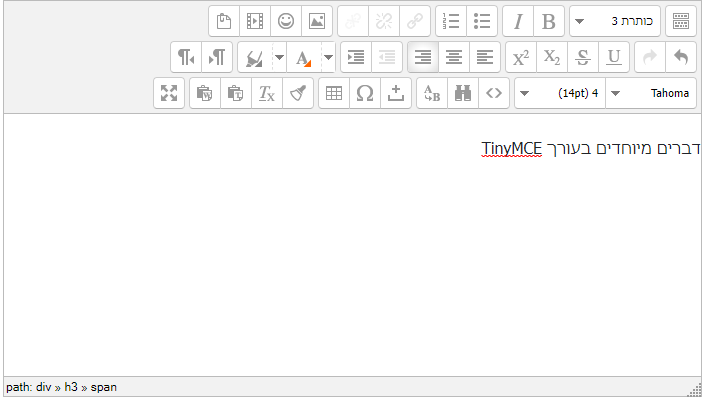Click the prevent automatic linking icon
702x399 pixels.
[x=353, y=21]
